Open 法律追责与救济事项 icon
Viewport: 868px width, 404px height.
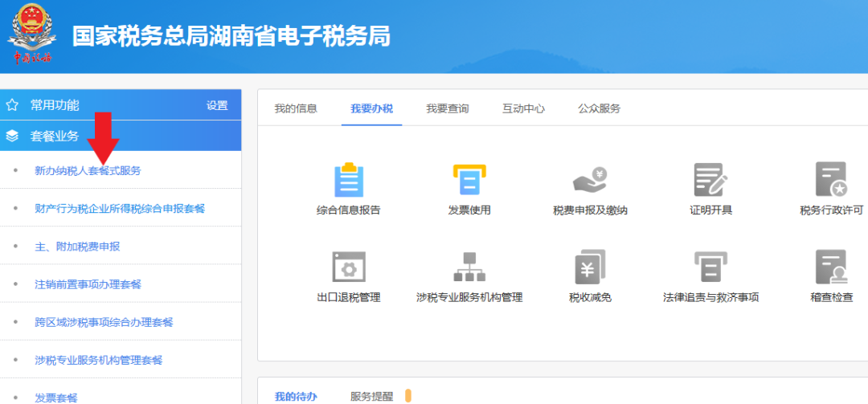[x=710, y=267]
